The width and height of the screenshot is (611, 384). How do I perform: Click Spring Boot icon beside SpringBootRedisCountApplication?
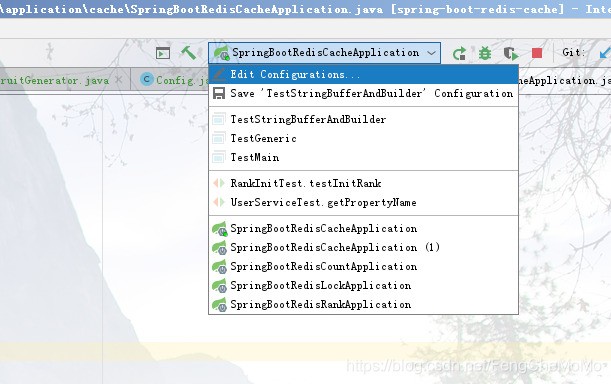point(219,267)
